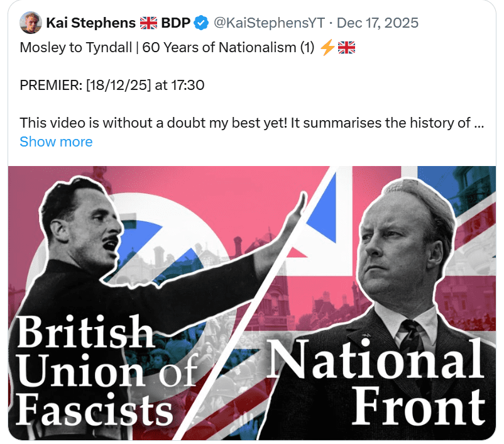Open the Dec 17, 2025 timestamp link
504x444 pixels.
coord(378,23)
